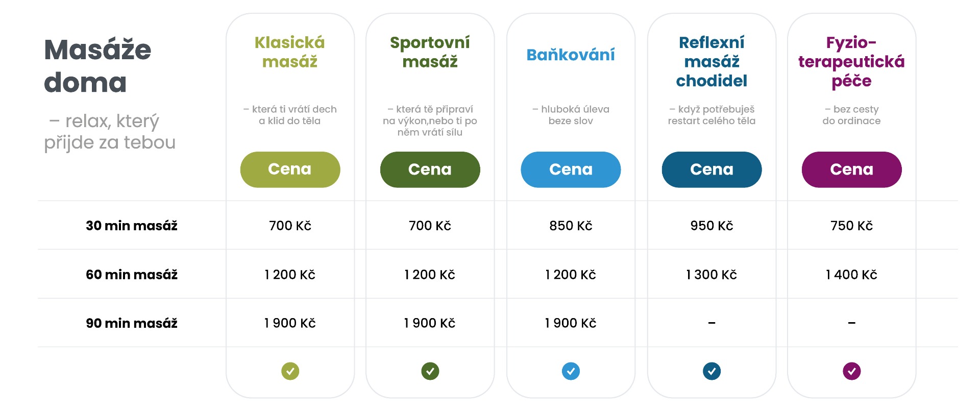Click the light blue checkmark under Baňkování

(571, 371)
